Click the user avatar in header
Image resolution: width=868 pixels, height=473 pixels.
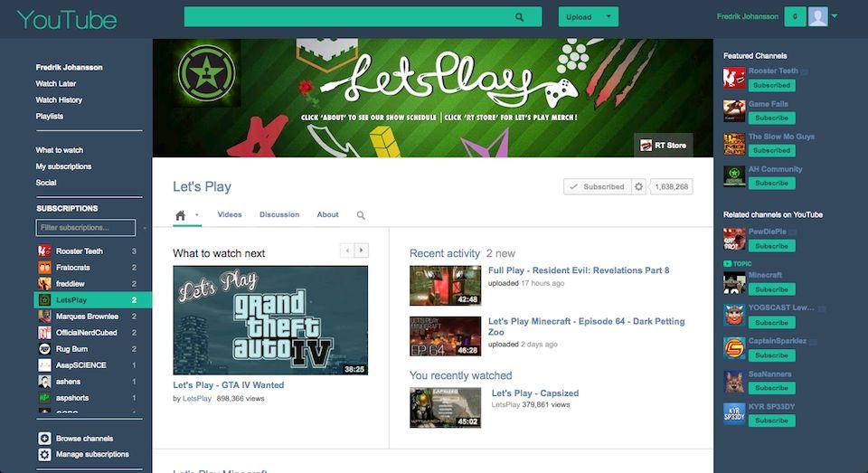click(x=817, y=16)
